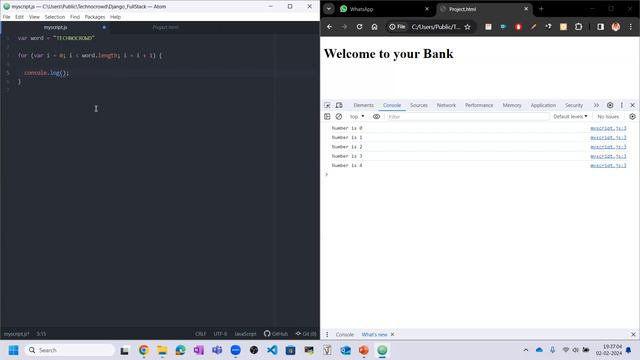Open the Chrome profile avatar
Screen dimensions: 640x360
click(616, 27)
